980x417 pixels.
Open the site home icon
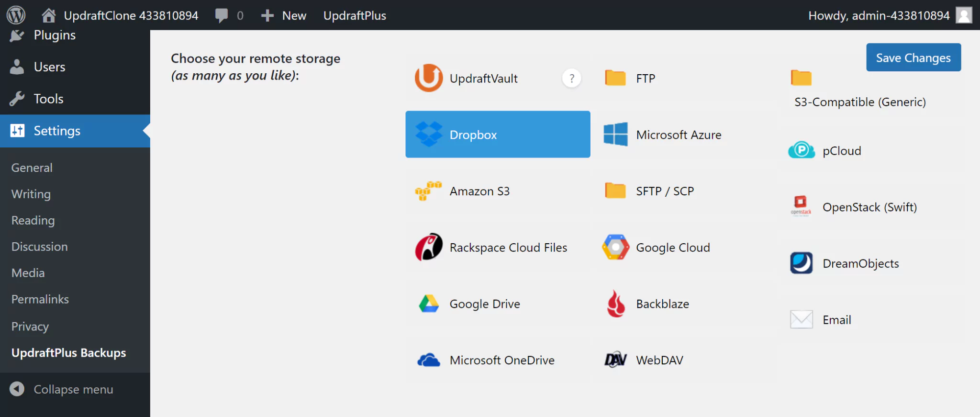pos(48,15)
